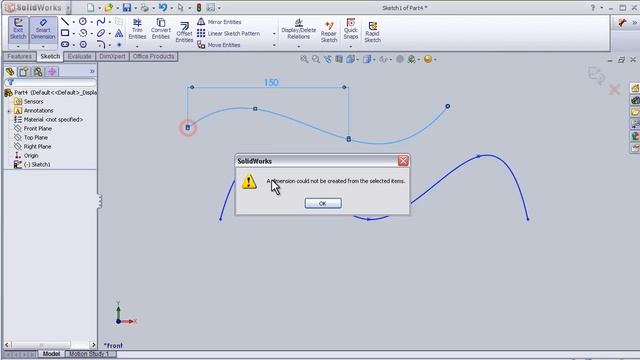Viewport: 640px width, 360px height.
Task: Click the Print icon
Action: 144,7
